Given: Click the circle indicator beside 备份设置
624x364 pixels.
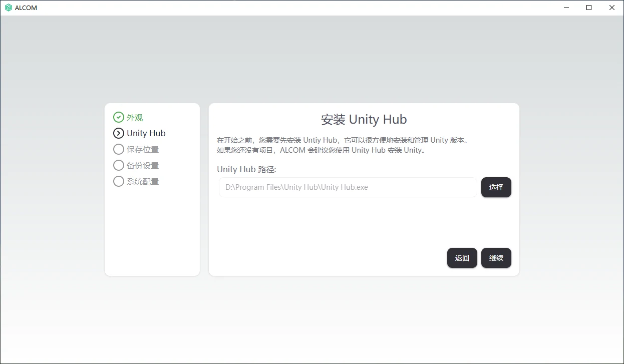Looking at the screenshot, I should coord(118,165).
